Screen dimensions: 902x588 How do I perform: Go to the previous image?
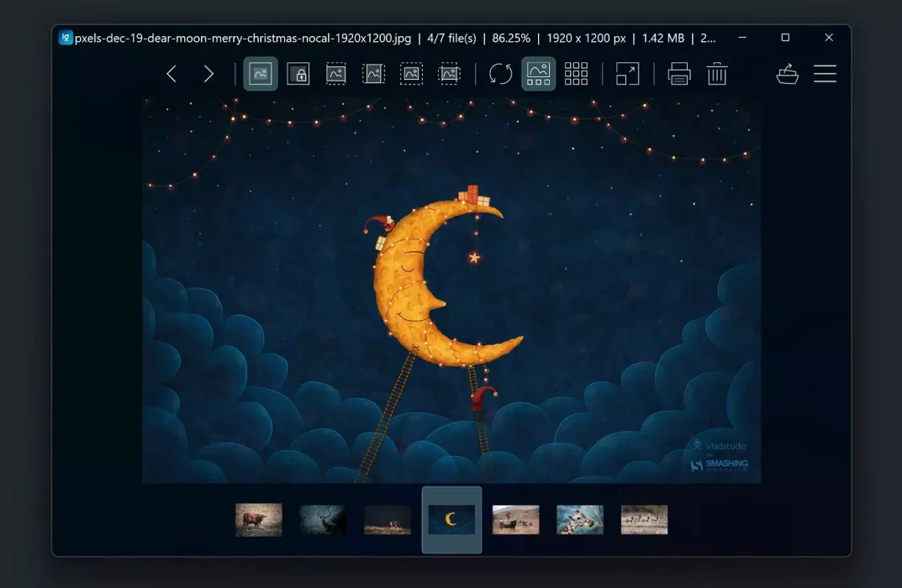[171, 74]
